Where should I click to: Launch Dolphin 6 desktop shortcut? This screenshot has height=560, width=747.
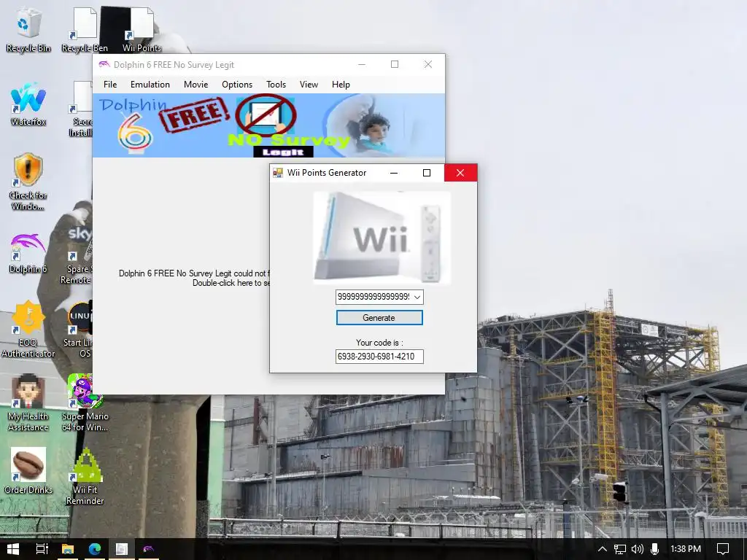(28, 253)
